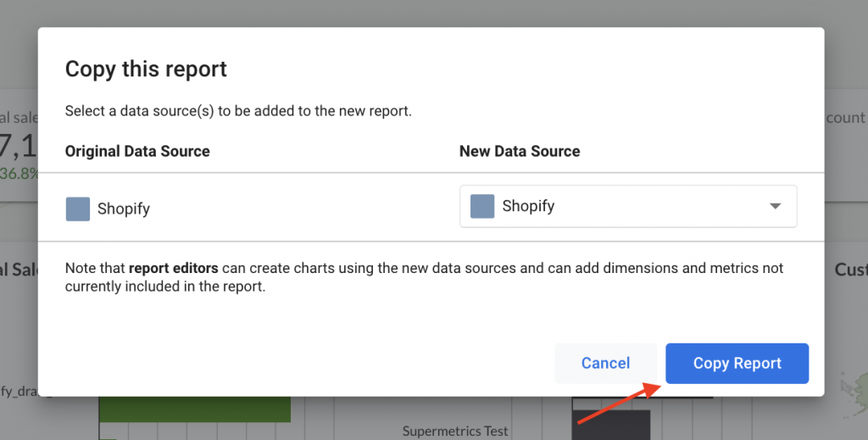Click the green bar in background chart
This screenshot has width=868, height=440.
click(x=195, y=409)
